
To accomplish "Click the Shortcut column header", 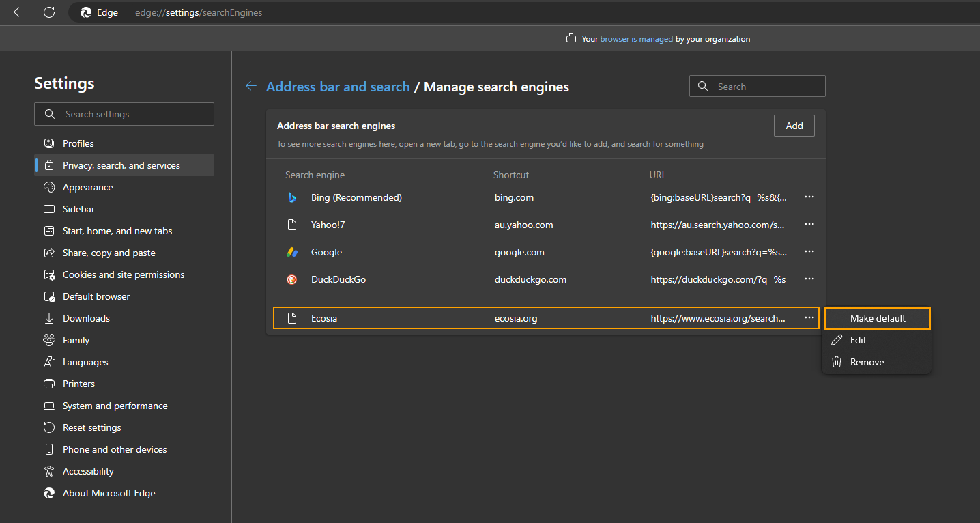I will pyautogui.click(x=511, y=175).
